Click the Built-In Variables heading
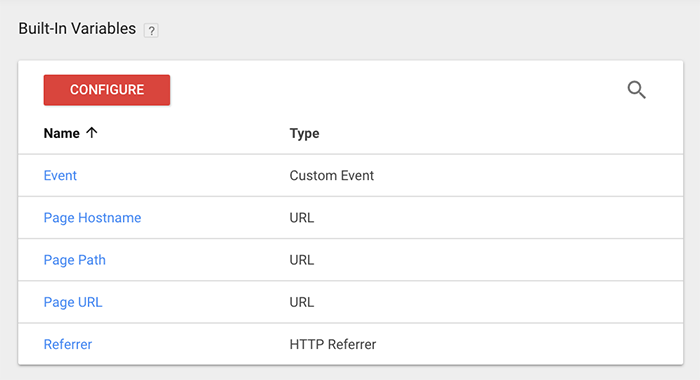The height and width of the screenshot is (380, 700). pyautogui.click(x=77, y=29)
